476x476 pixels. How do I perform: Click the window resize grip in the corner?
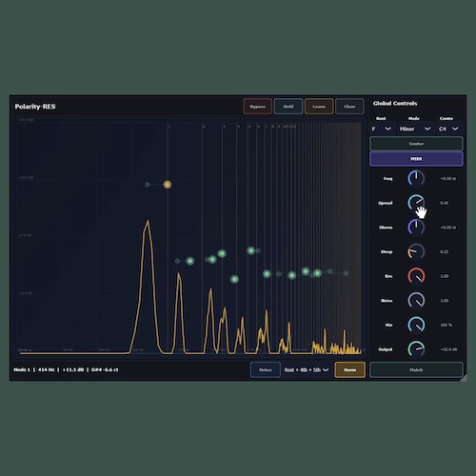[x=464, y=378]
